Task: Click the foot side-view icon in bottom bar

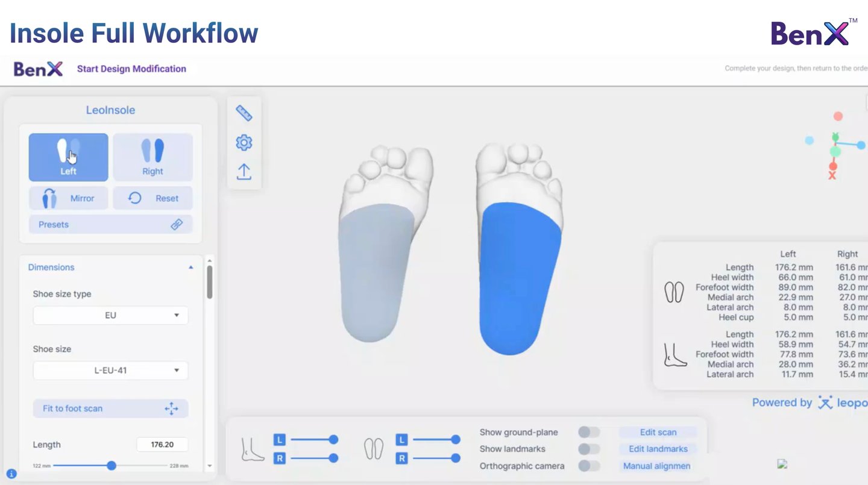Action: [x=253, y=449]
